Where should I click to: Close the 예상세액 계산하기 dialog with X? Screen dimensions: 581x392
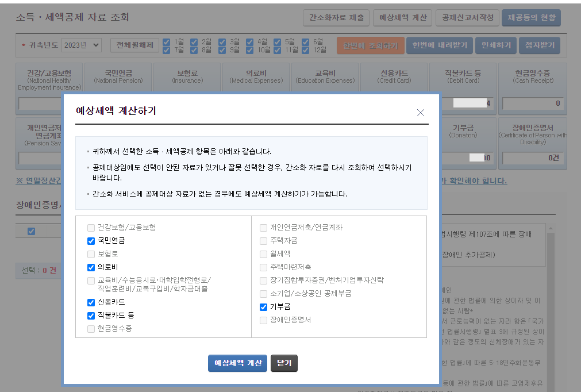(x=420, y=113)
